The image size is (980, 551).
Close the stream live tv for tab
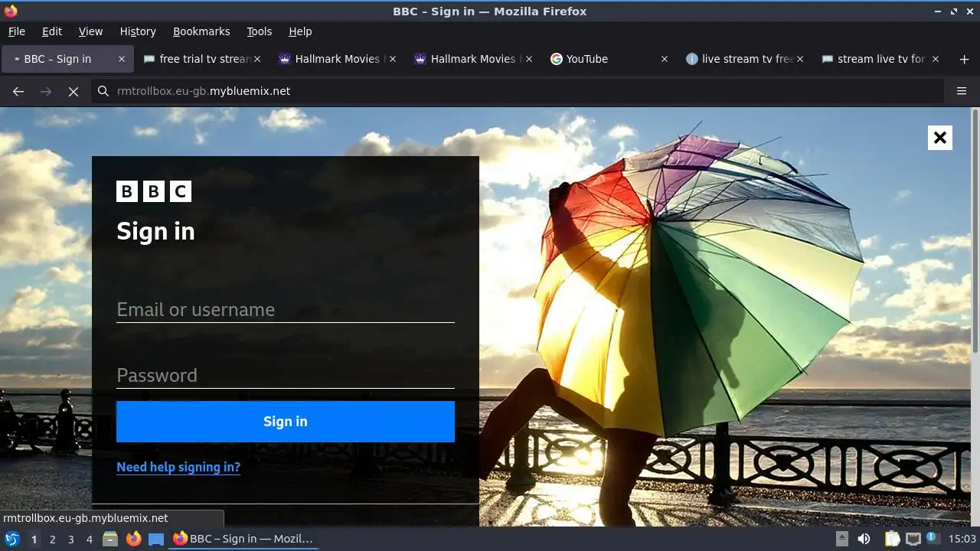(936, 59)
